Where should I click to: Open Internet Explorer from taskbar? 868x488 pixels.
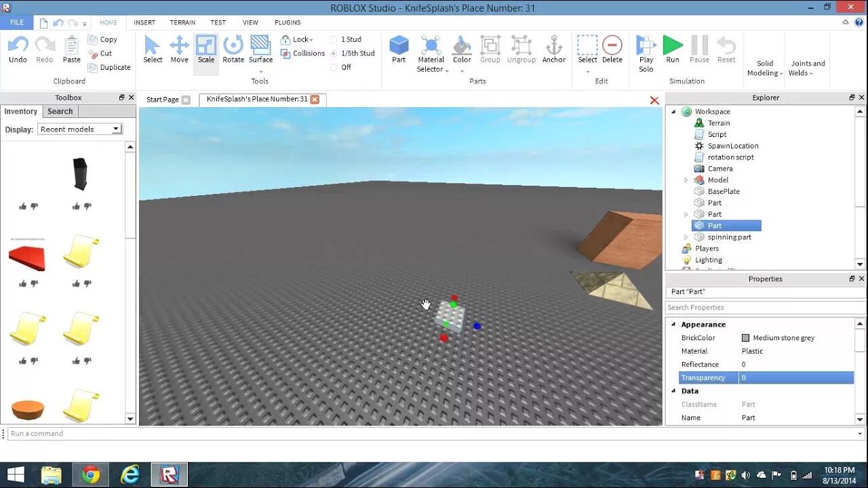(130, 474)
